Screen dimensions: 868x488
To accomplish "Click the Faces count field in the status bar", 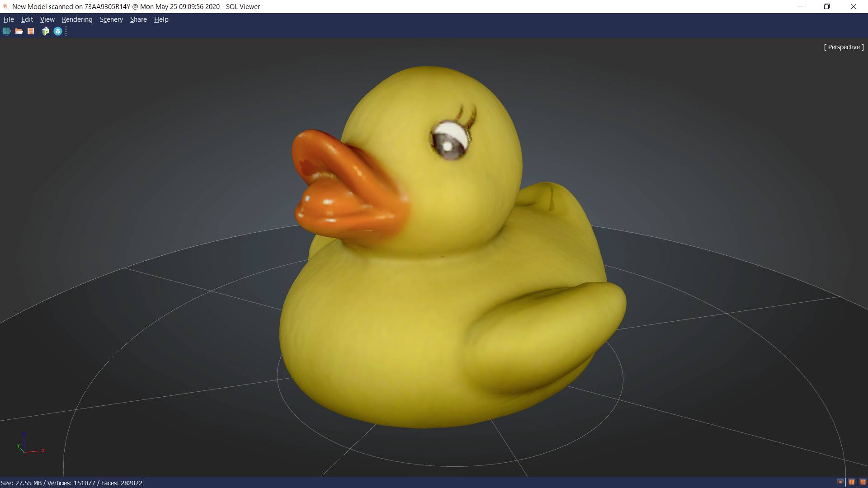I will (x=122, y=483).
